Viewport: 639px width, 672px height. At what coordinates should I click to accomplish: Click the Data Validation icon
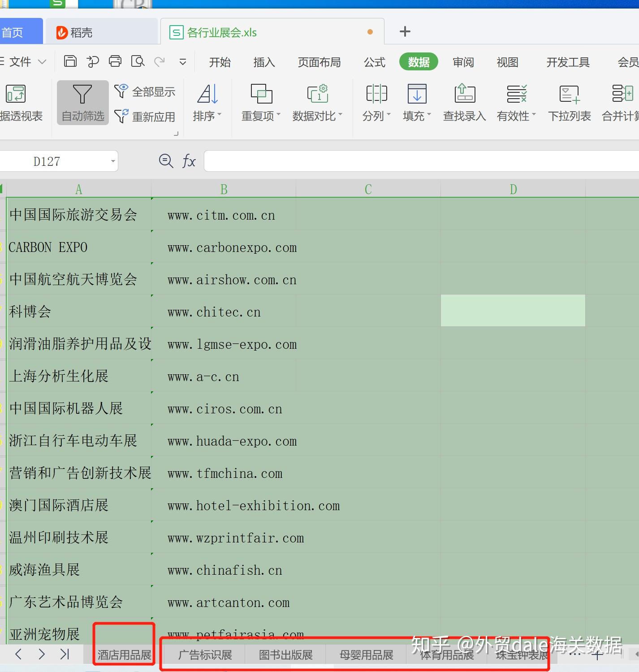517,94
